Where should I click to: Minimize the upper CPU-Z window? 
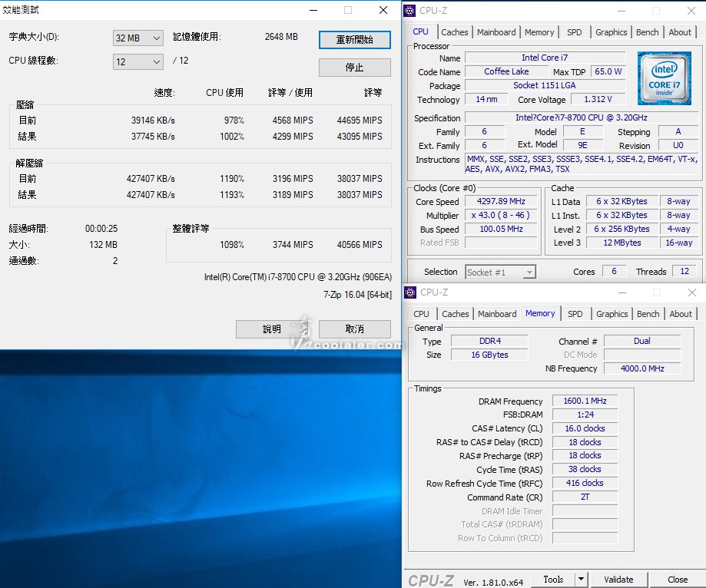[621, 11]
